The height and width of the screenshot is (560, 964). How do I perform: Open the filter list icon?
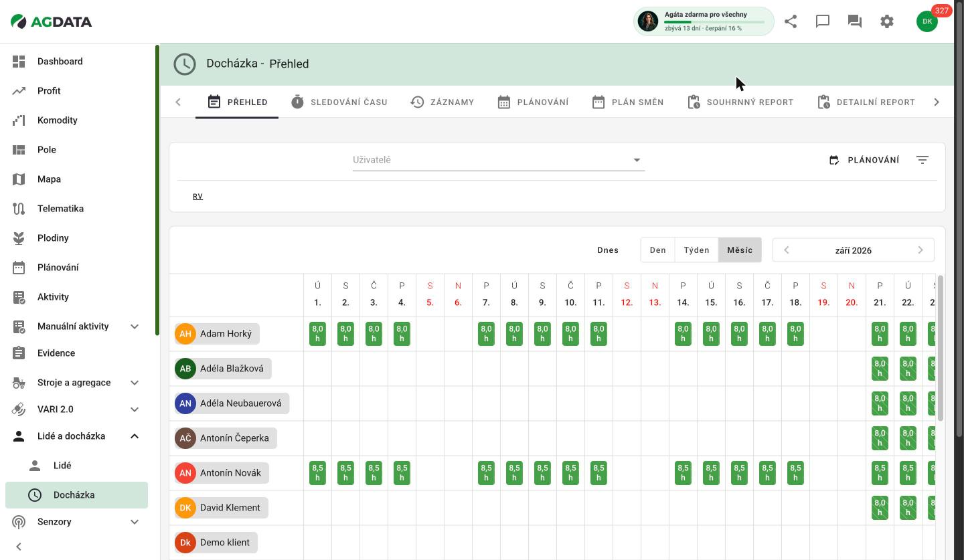[x=922, y=160]
